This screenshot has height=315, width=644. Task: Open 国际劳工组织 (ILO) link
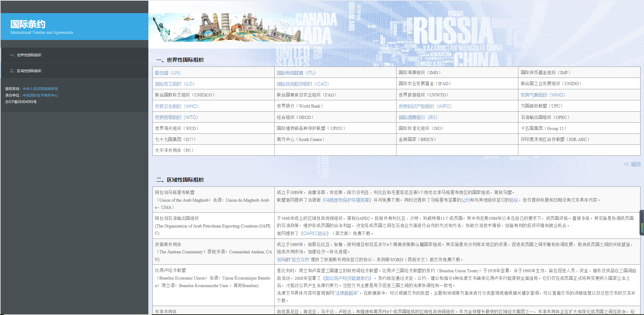[x=175, y=84]
